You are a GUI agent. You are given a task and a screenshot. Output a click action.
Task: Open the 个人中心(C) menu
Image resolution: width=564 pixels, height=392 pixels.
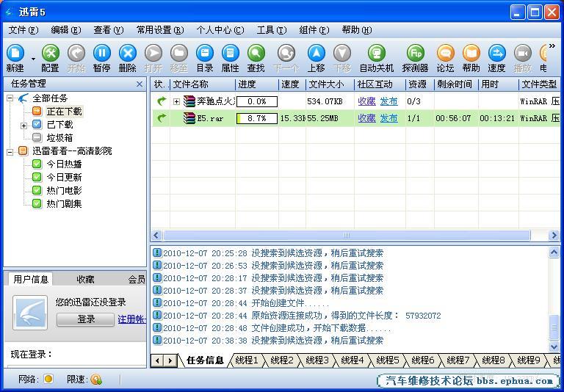click(220, 30)
